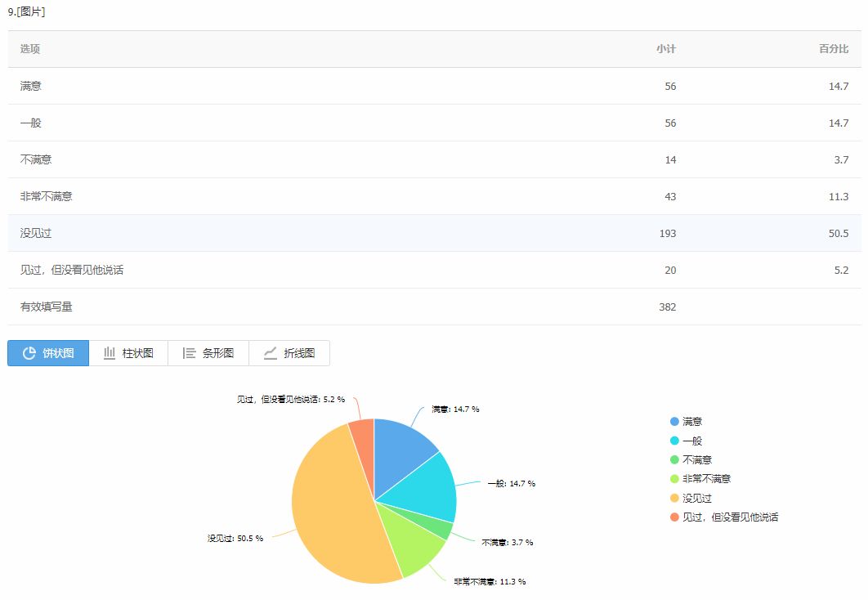Toggle 没见过 legend item
868x600 pixels.
(x=691, y=498)
